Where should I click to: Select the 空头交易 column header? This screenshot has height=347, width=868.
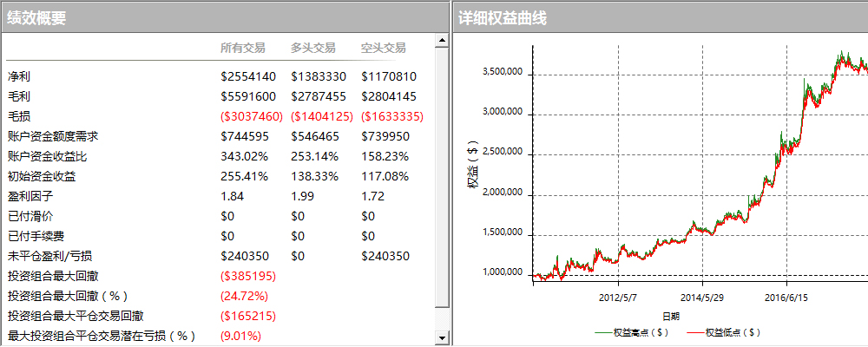(384, 49)
